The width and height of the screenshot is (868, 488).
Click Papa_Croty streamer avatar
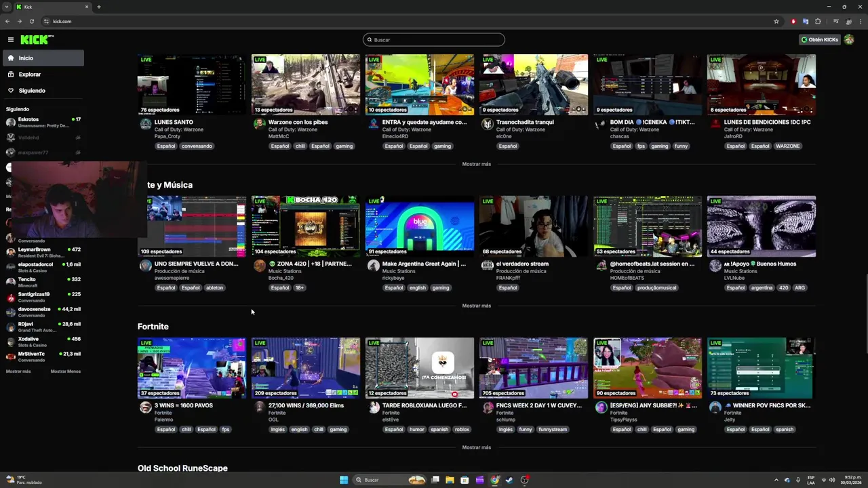145,124
